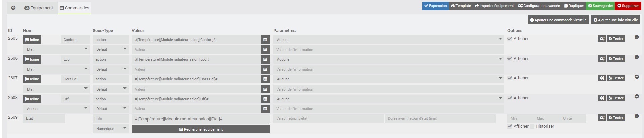Open Etat dropdown under Confort command
644x138 pixels.
(x=56, y=49)
